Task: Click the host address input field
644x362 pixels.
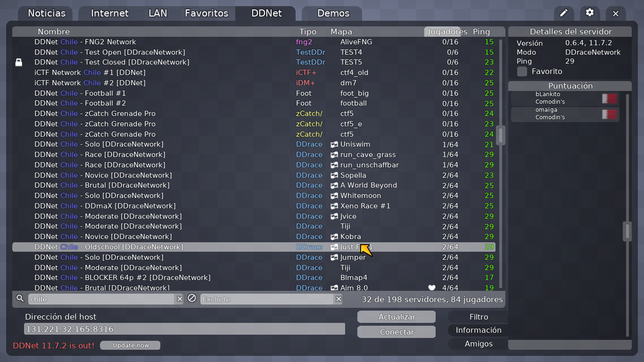Action: pos(184,329)
